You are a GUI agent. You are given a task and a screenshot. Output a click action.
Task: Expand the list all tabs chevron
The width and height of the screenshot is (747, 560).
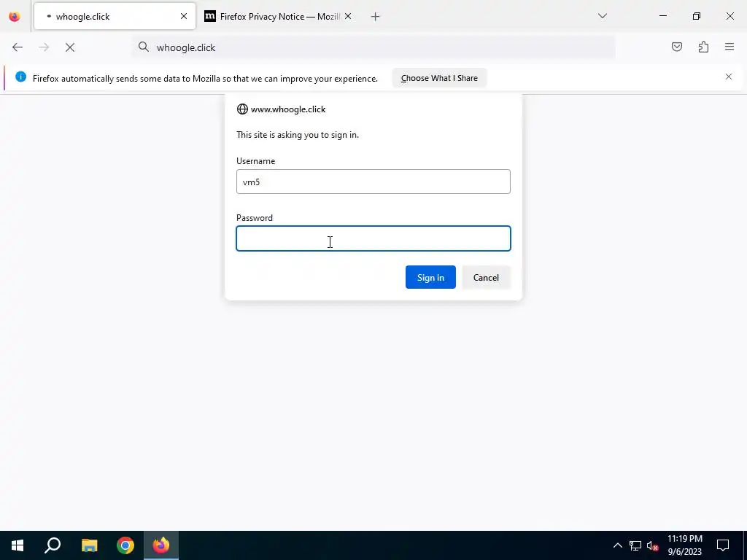point(602,16)
